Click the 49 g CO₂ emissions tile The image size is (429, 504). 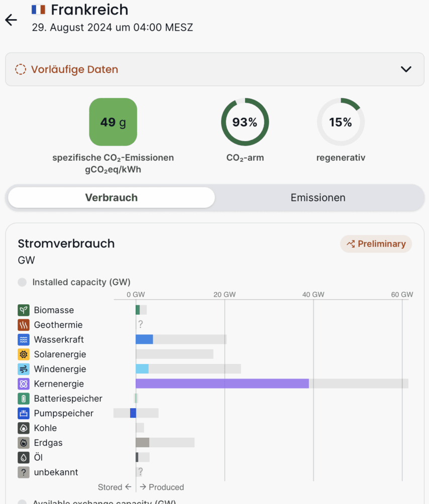[113, 122]
